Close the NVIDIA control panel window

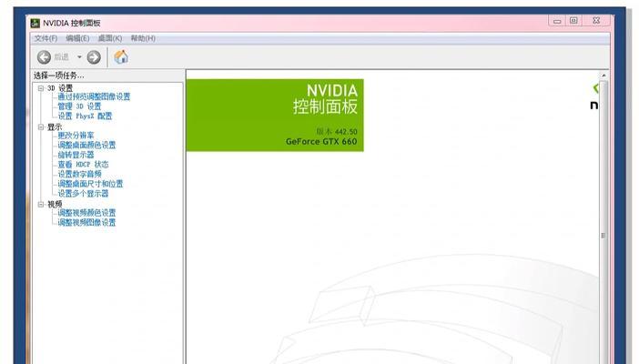coord(596,20)
